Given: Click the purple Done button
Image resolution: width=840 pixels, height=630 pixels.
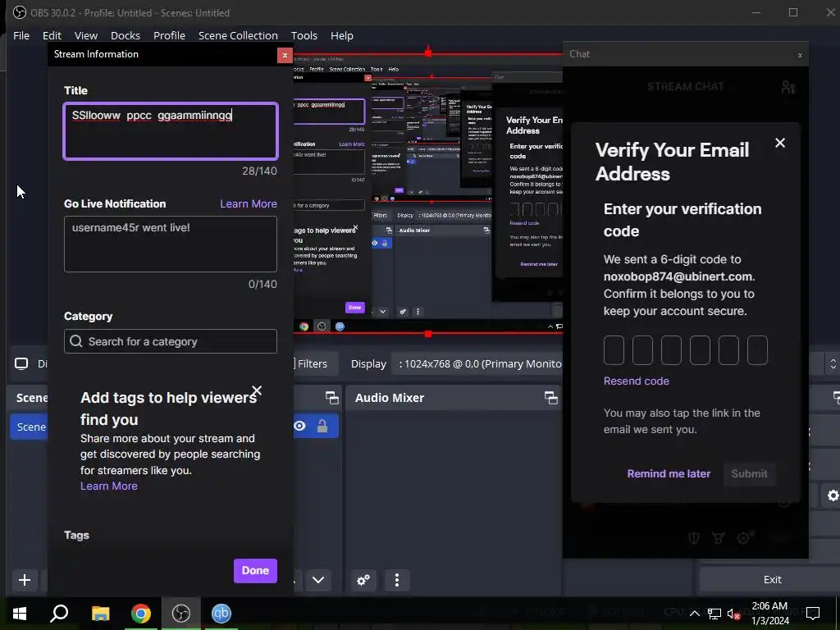Looking at the screenshot, I should coord(255,571).
